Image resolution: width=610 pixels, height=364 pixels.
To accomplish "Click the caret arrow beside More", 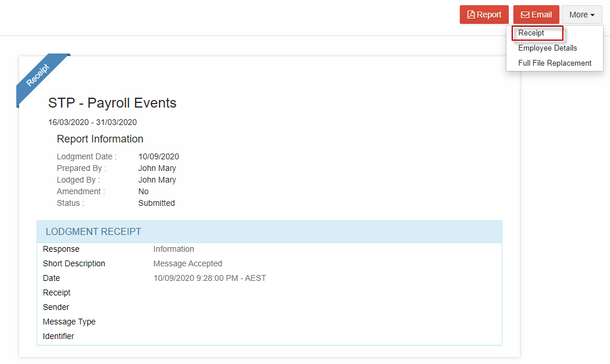I will pos(593,15).
